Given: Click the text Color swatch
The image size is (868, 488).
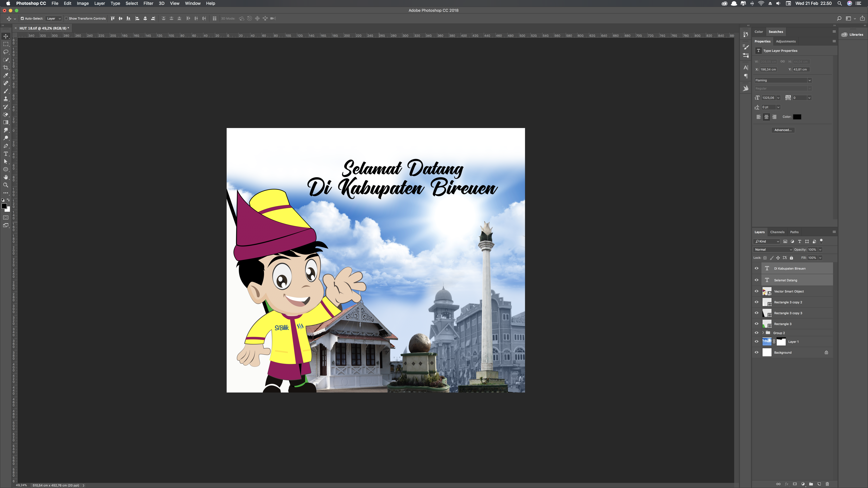Looking at the screenshot, I should [797, 117].
